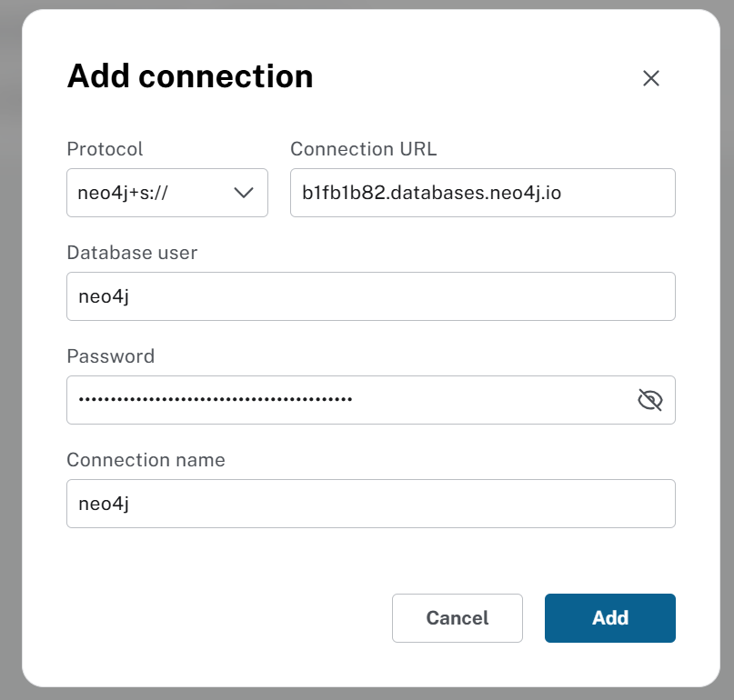Select the Password input field
The image size is (734, 700).
(371, 400)
